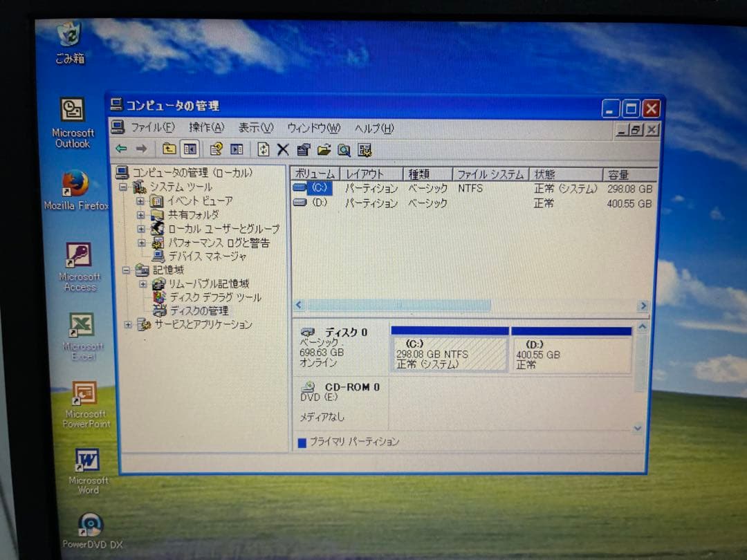Click the help toolbar icon
The image size is (747, 560).
[x=344, y=150]
